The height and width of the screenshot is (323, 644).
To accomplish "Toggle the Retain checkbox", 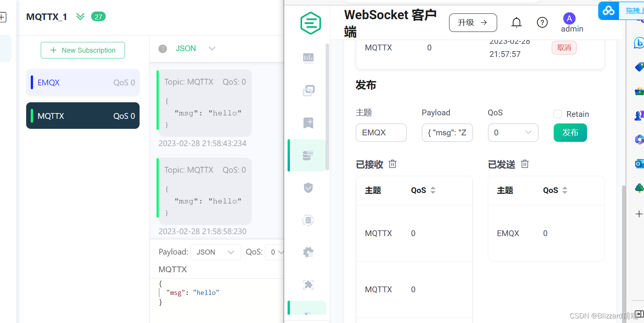I will point(557,114).
